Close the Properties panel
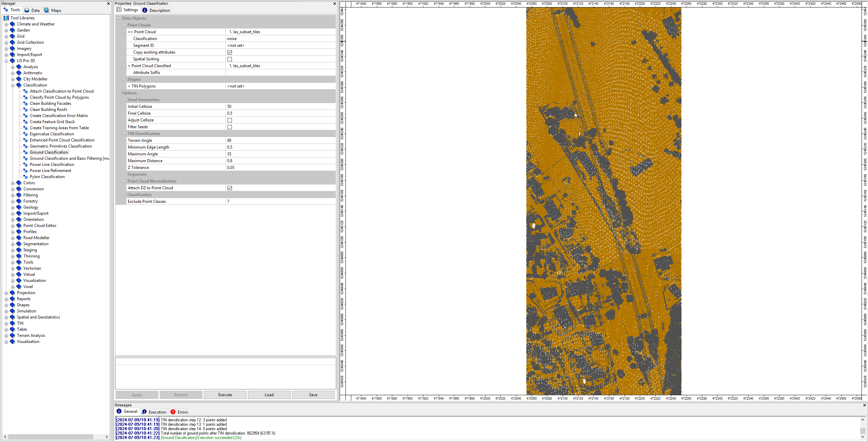The height and width of the screenshot is (442, 868). [x=335, y=3]
